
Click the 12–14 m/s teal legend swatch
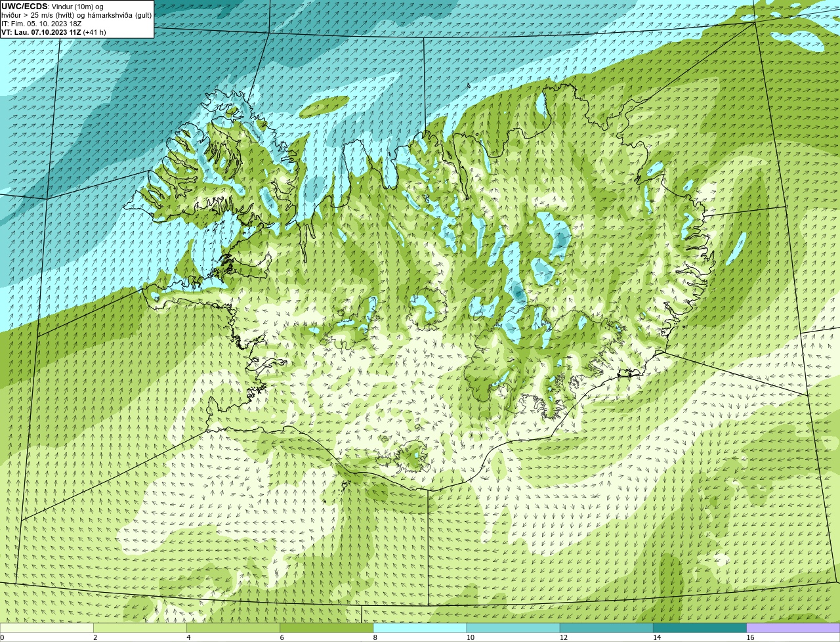606,628
